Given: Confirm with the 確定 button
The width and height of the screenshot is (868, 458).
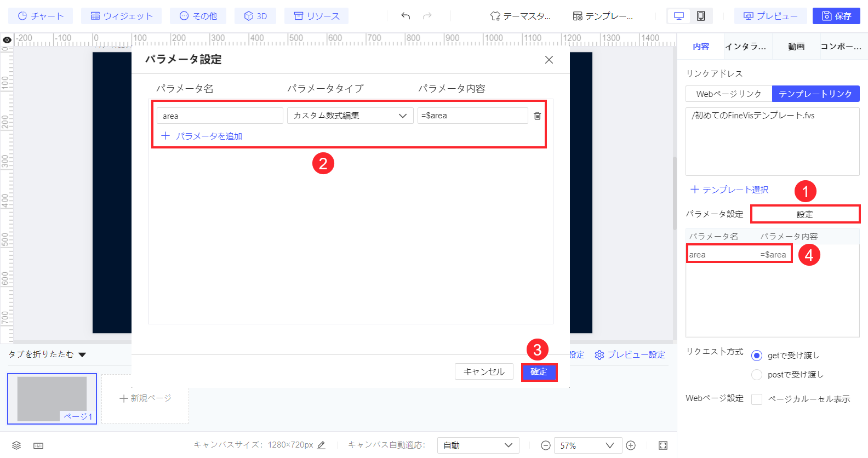Looking at the screenshot, I should click(x=539, y=372).
